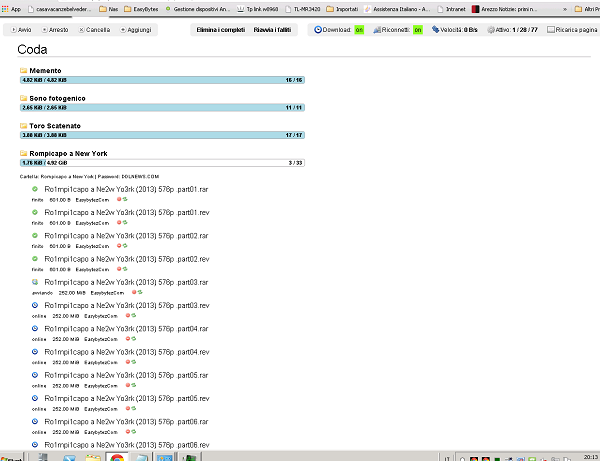Click the Velocità speed status icon

pyautogui.click(x=435, y=31)
